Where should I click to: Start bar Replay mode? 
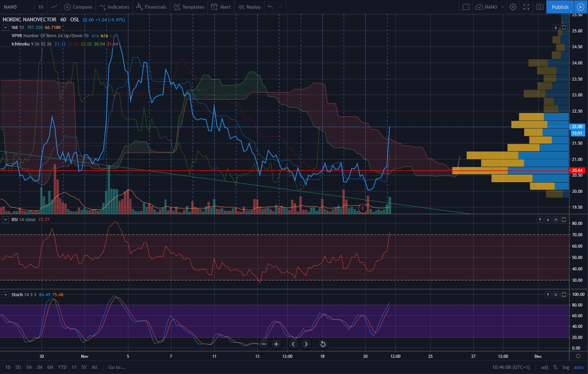[249, 7]
